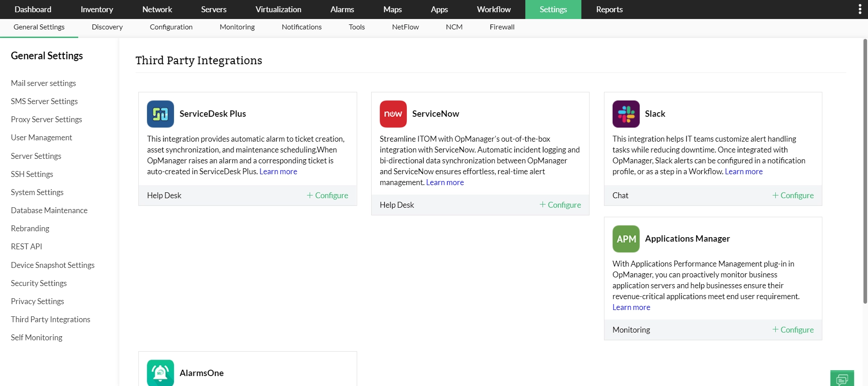Screen dimensions: 868x386
Task: Open REST API settings
Action: click(x=27, y=247)
